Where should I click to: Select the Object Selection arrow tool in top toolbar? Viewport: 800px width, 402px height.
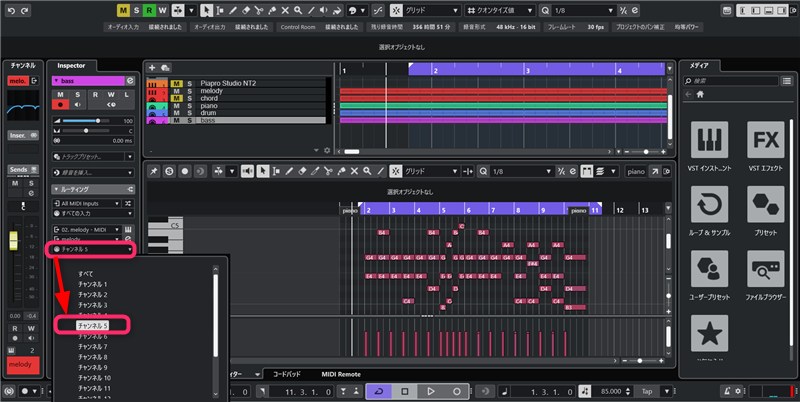tap(206, 10)
